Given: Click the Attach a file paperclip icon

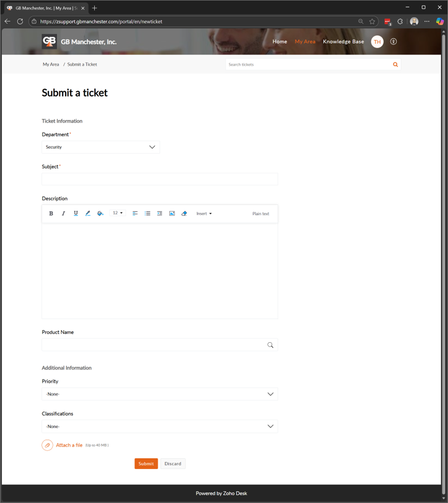Looking at the screenshot, I should click(48, 445).
